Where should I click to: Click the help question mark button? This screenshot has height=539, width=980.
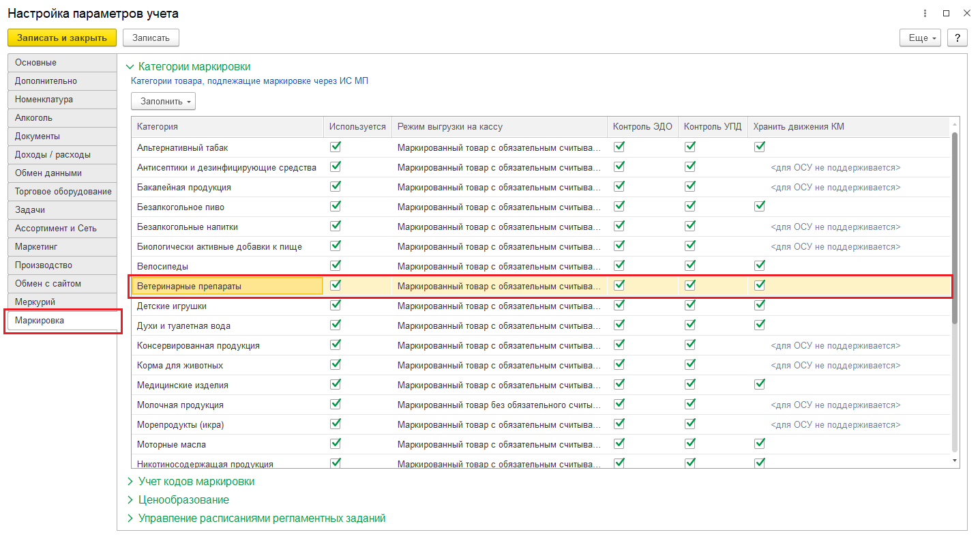point(957,38)
